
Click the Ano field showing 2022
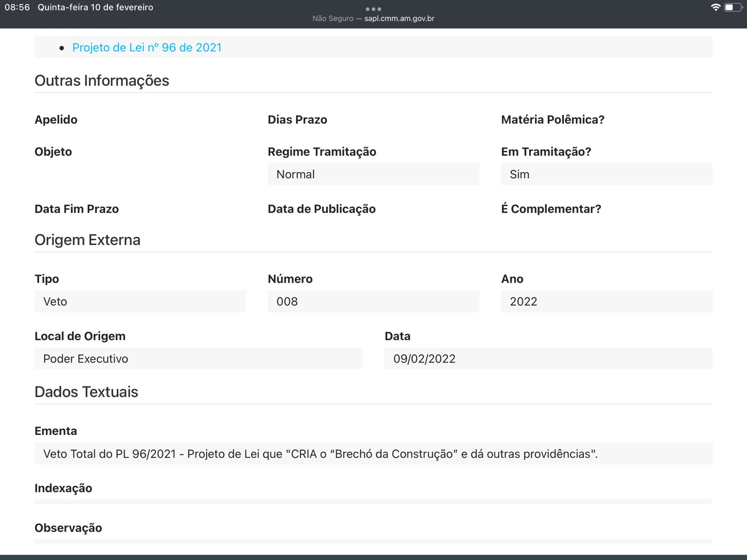[606, 301]
